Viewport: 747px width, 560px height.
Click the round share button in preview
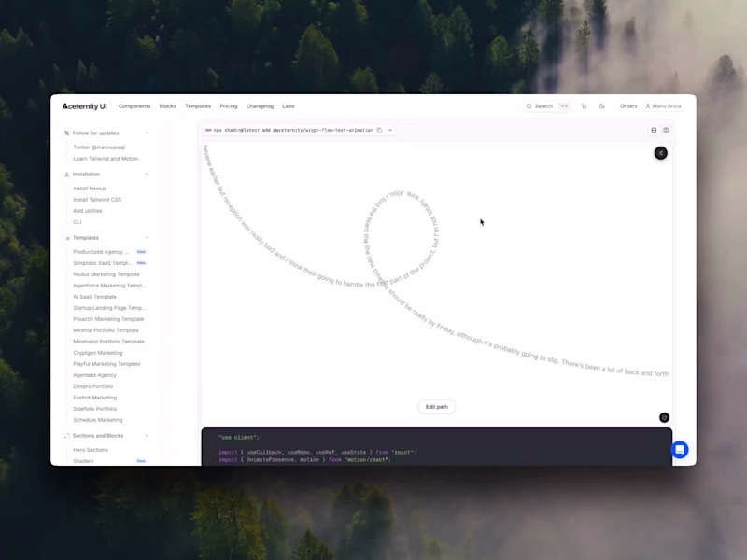click(660, 153)
